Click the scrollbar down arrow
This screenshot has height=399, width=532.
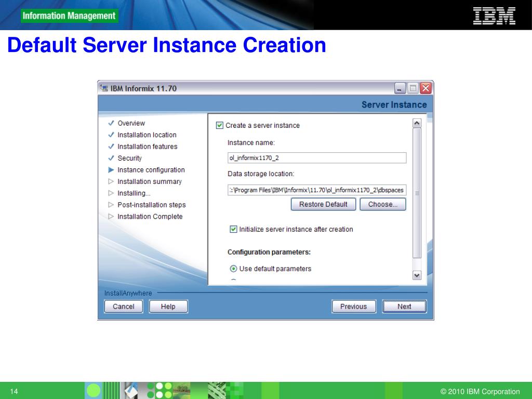pyautogui.click(x=417, y=275)
